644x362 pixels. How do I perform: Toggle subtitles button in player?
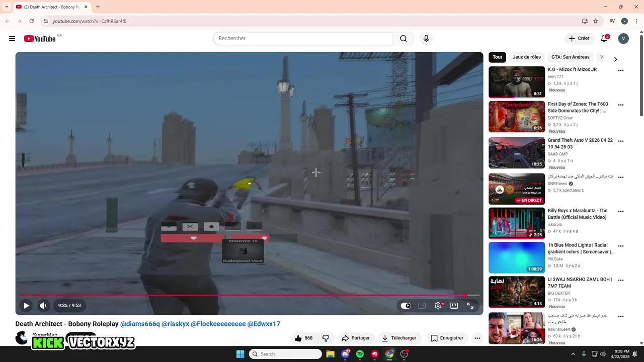click(422, 306)
